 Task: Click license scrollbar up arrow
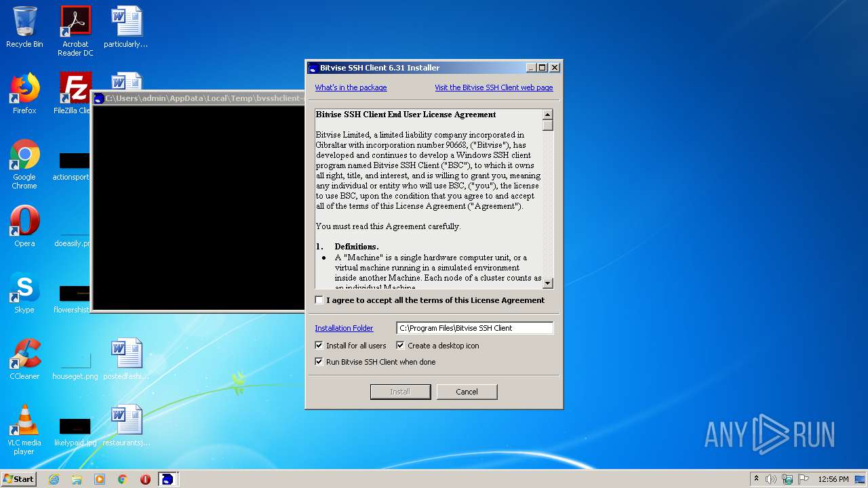[x=548, y=115]
